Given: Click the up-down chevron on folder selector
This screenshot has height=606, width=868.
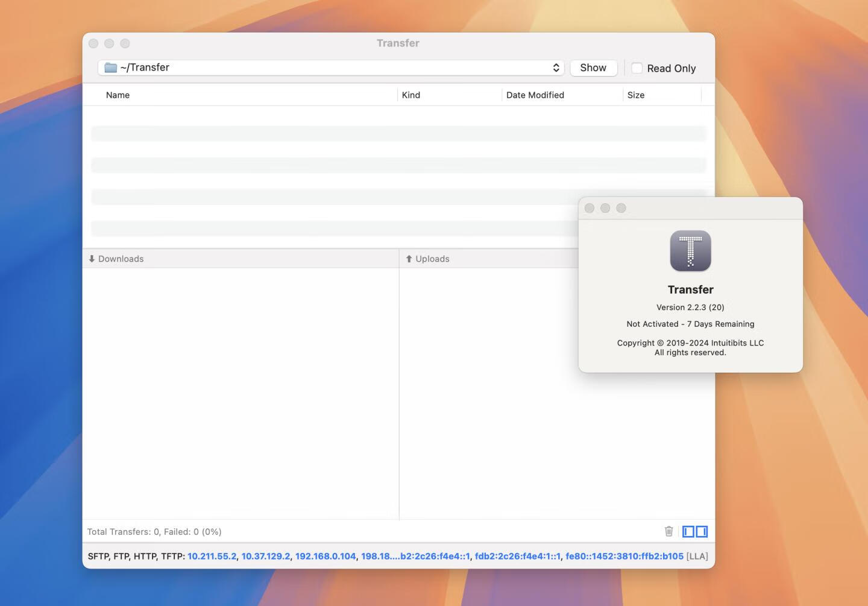Looking at the screenshot, I should (x=556, y=68).
